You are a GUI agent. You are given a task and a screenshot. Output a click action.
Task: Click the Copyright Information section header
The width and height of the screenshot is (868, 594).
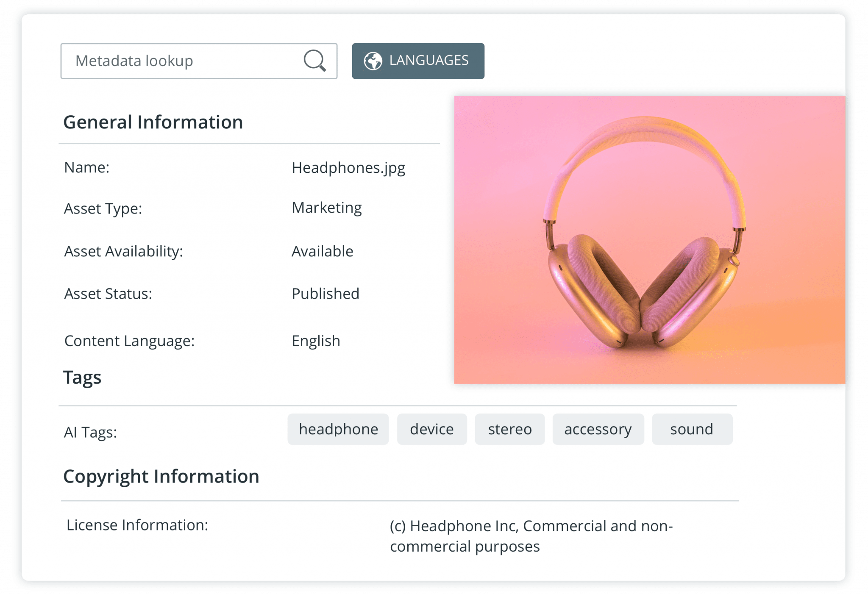click(x=161, y=476)
